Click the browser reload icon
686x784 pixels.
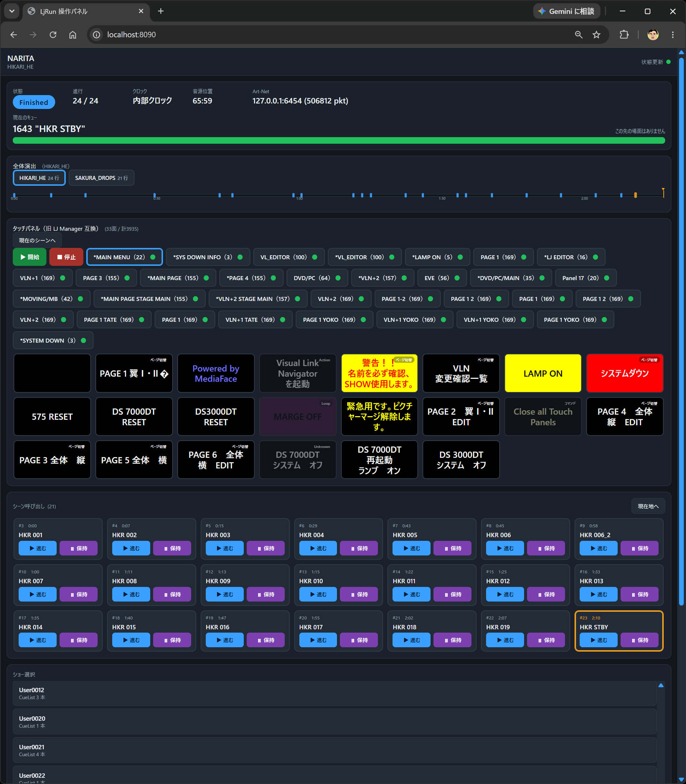tap(53, 34)
